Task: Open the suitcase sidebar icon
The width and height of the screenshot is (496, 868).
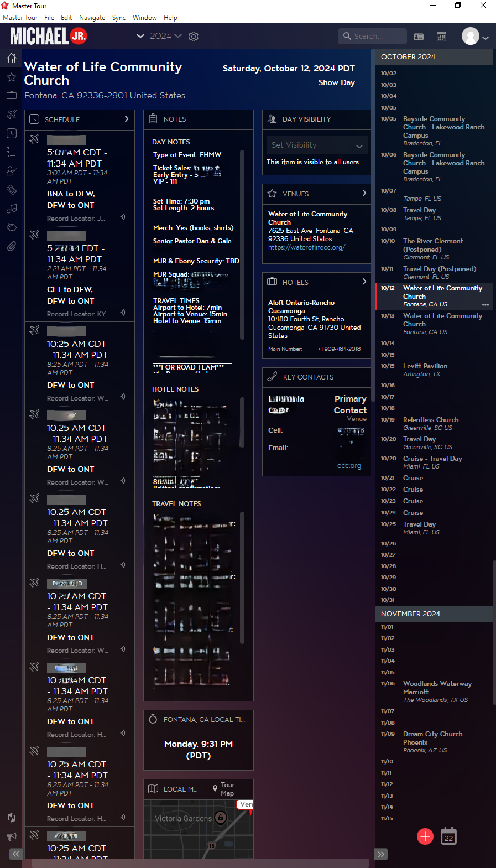Action: click(x=11, y=96)
